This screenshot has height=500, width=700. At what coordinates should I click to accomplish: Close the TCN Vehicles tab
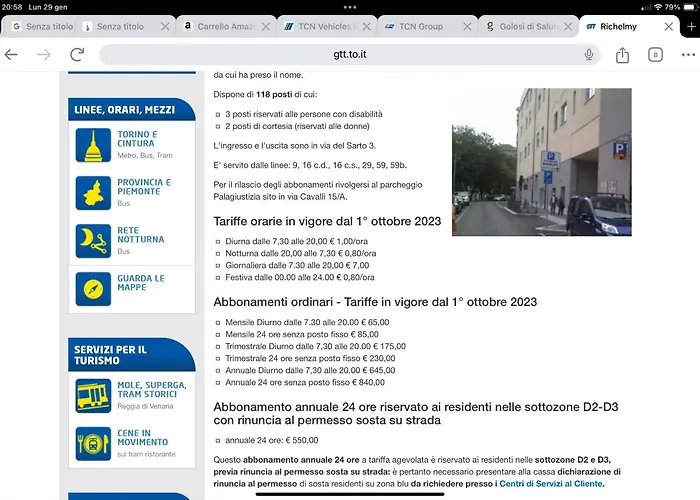[x=367, y=27]
